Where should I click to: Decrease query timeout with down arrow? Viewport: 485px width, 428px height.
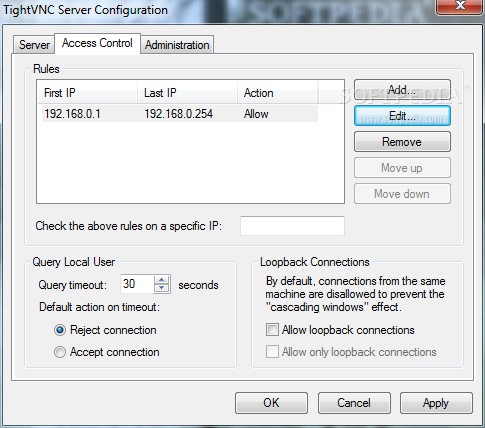point(162,288)
